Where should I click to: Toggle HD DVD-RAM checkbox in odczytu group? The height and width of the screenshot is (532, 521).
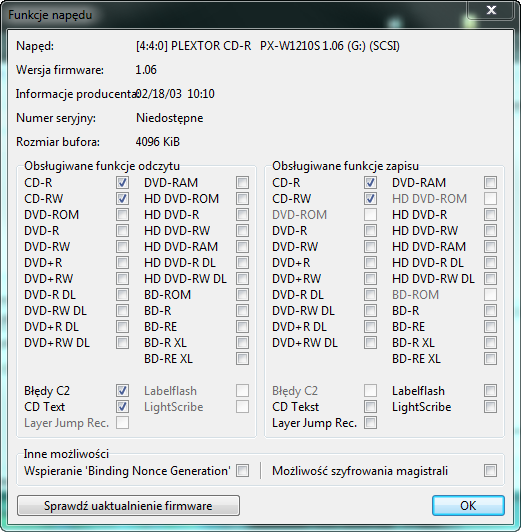[x=243, y=247]
